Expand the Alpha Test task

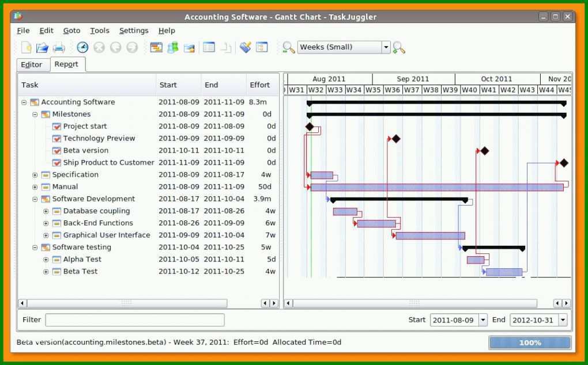[x=46, y=260]
